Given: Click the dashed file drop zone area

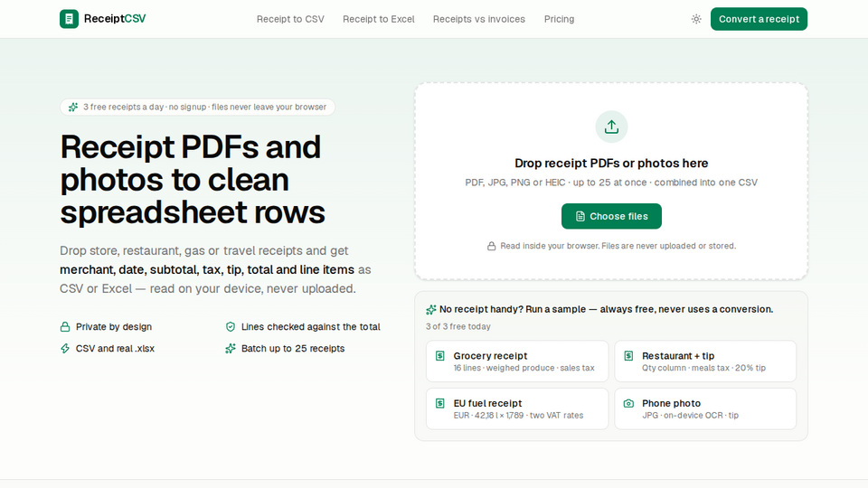Looking at the screenshot, I should click(x=611, y=182).
